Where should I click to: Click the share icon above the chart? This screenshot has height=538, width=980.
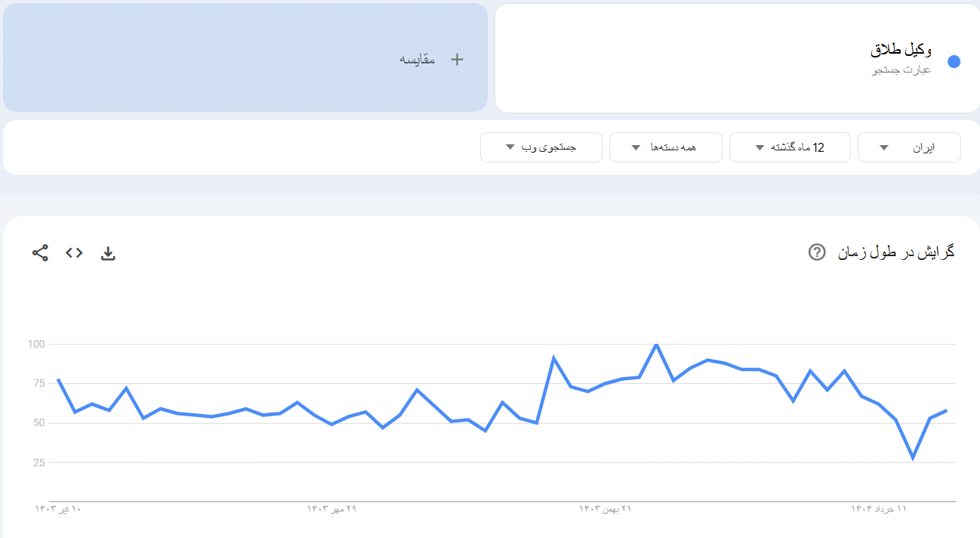click(40, 253)
